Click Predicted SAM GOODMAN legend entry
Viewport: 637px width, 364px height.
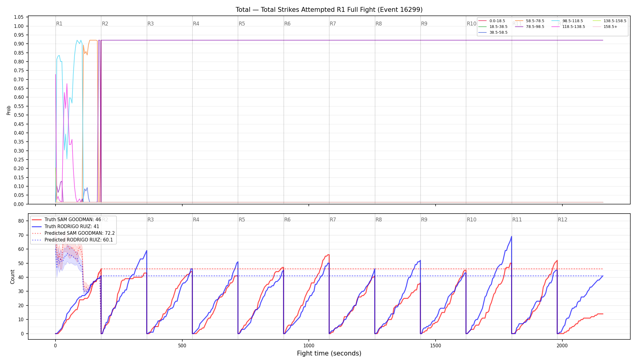click(73, 233)
